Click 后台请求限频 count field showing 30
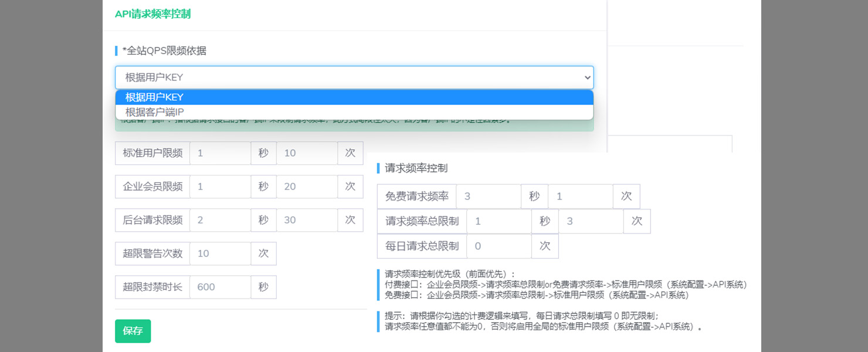Viewport: 868px width, 352px height. click(x=306, y=220)
